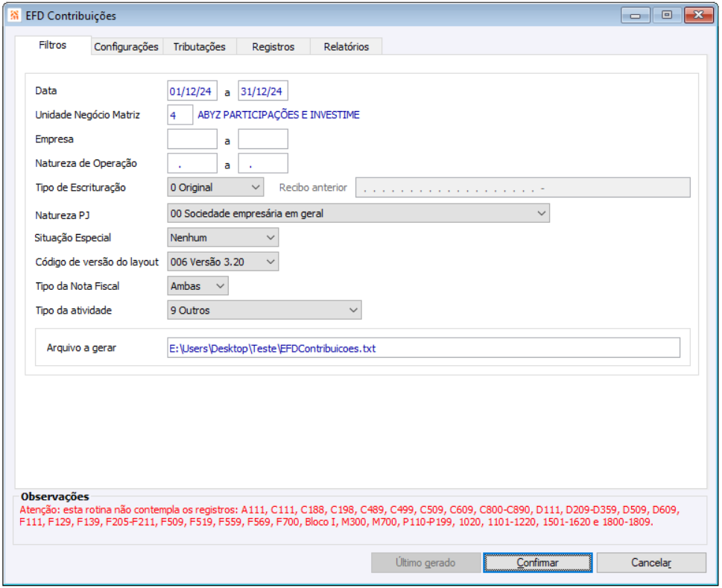Open the Relatórios tab
722x588 pixels.
pyautogui.click(x=346, y=46)
